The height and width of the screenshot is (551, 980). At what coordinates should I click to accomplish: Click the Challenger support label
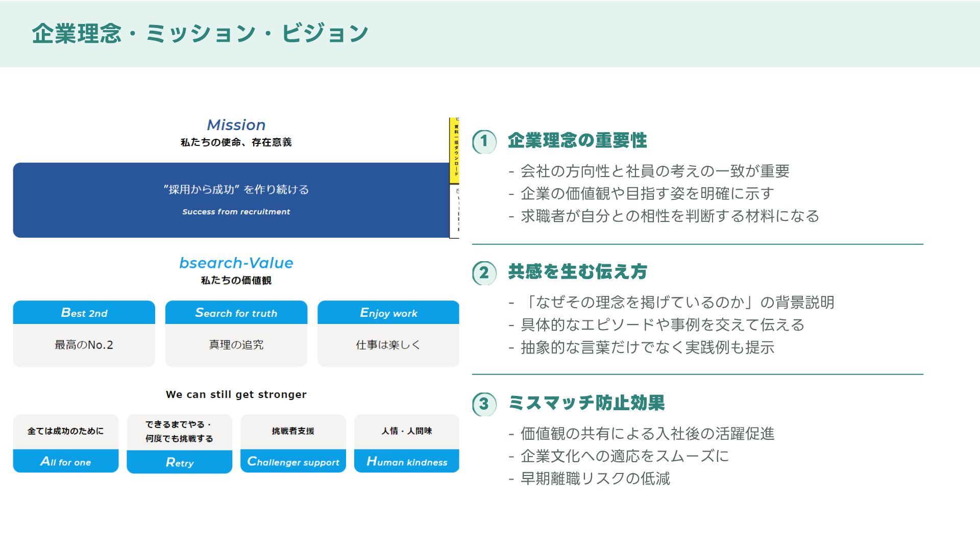tap(293, 462)
